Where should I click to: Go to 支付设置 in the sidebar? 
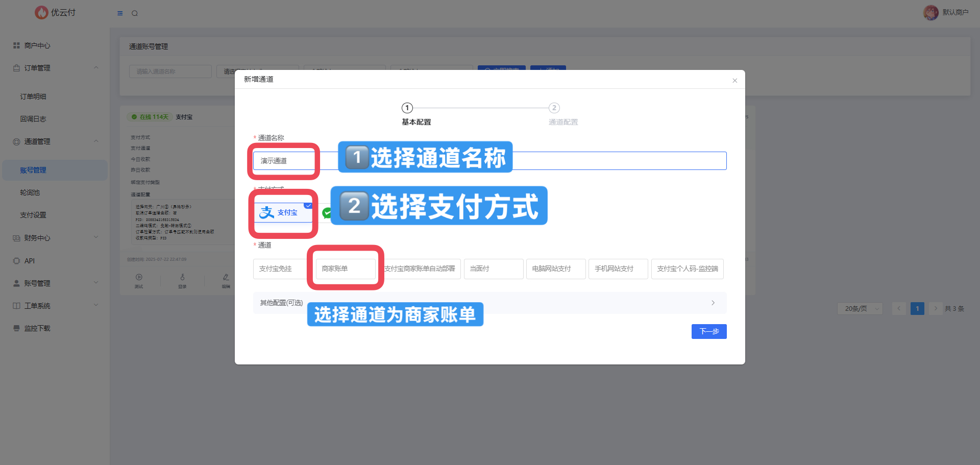(33, 215)
